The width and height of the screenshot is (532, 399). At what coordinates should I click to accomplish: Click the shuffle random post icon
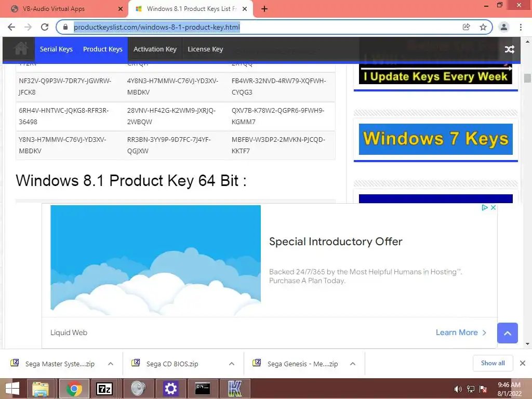click(x=509, y=49)
